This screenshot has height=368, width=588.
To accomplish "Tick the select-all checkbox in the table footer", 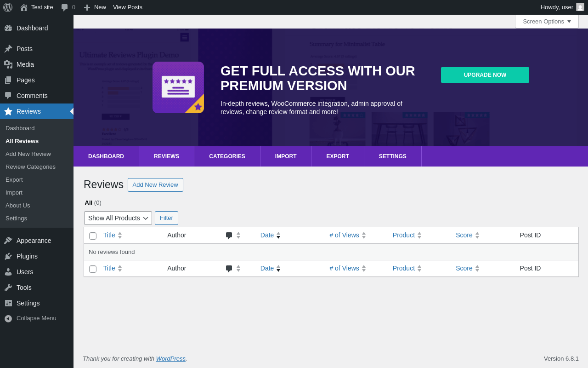I will click(x=93, y=269).
